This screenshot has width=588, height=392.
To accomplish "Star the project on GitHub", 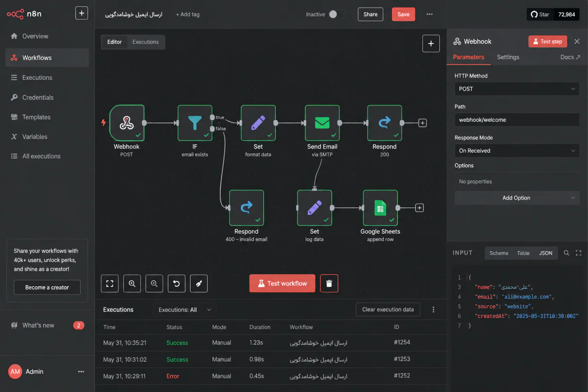I will coord(540,14).
